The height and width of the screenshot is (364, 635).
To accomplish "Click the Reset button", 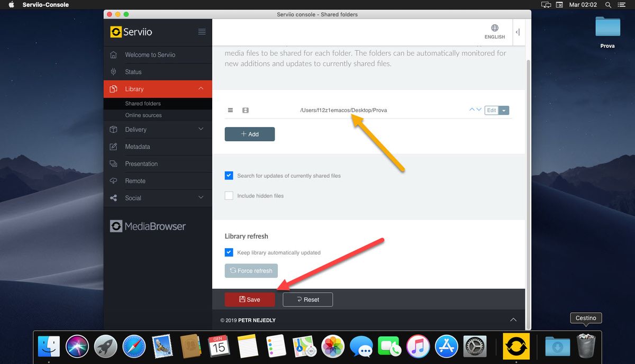I will [307, 299].
